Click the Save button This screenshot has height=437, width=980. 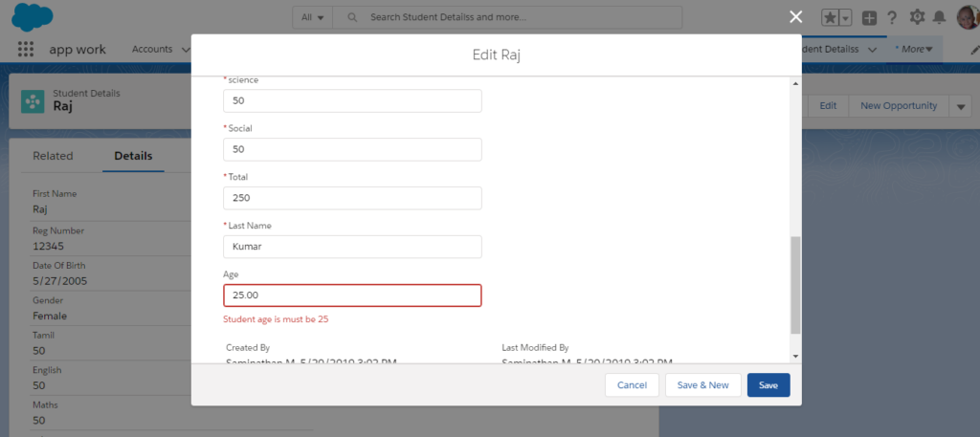pyautogui.click(x=768, y=384)
